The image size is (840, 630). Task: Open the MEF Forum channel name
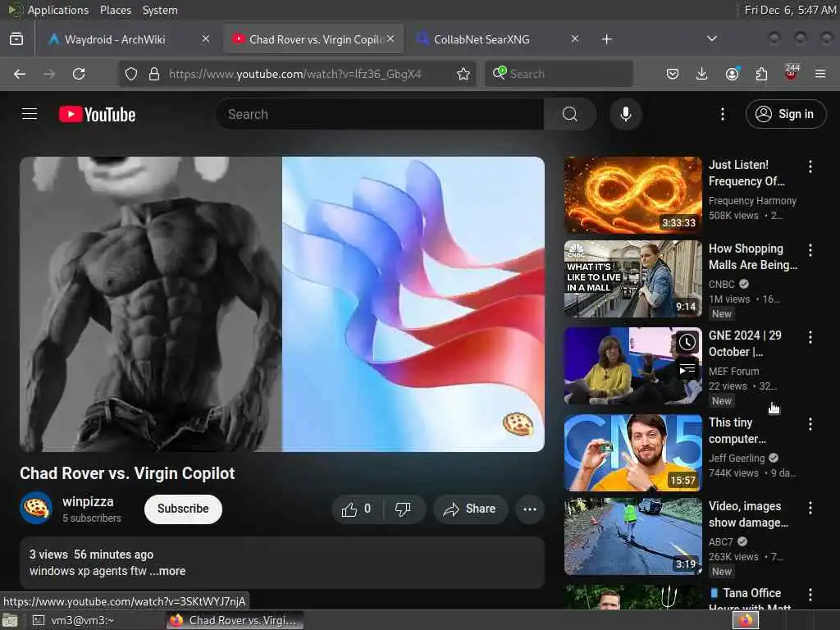[x=733, y=372]
